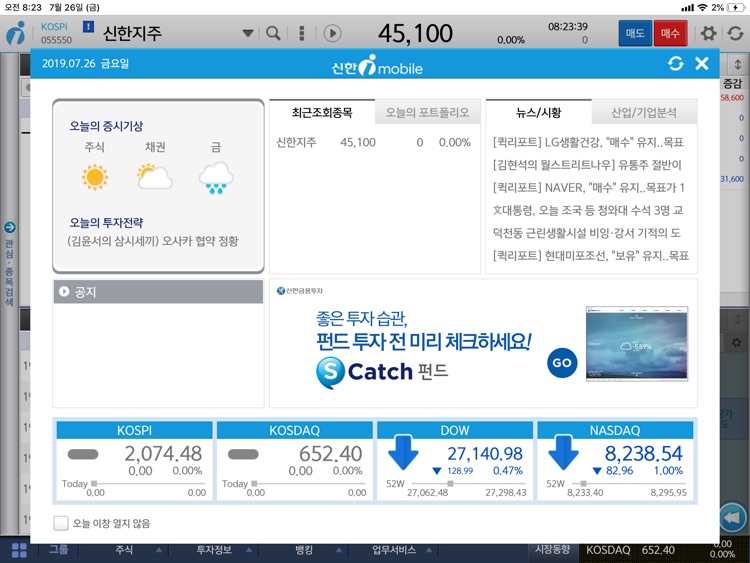Tap the 주식 sunny weather icon
Image resolution: width=750 pixels, height=563 pixels.
coord(95,177)
